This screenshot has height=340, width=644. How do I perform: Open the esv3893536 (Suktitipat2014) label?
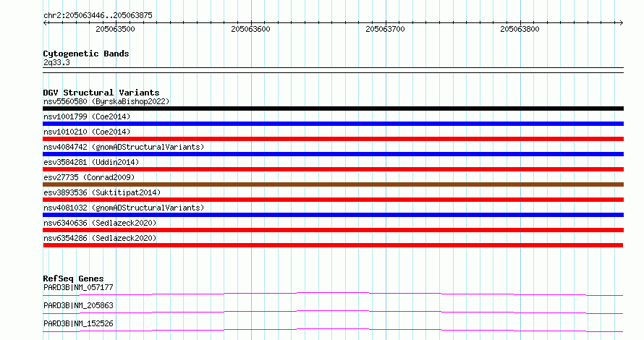click(102, 192)
